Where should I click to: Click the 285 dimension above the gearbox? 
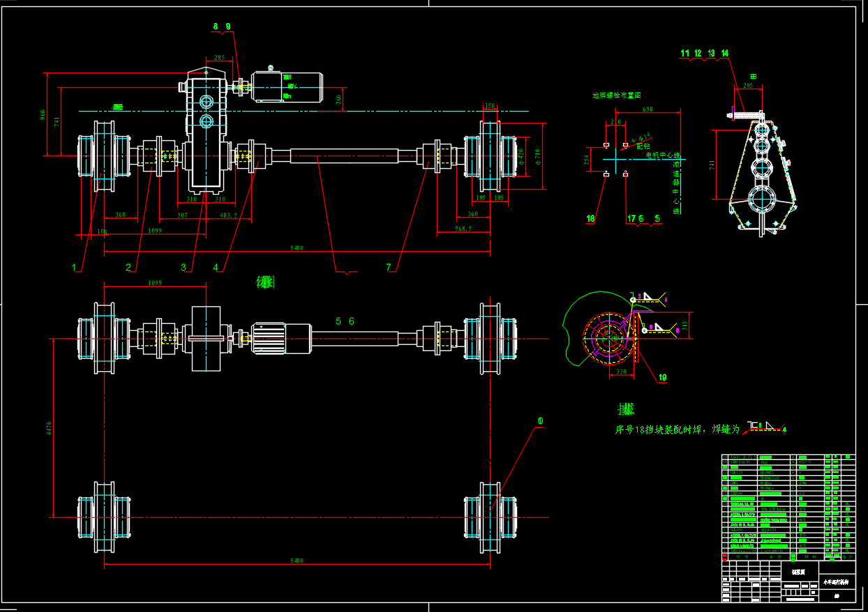pos(220,58)
